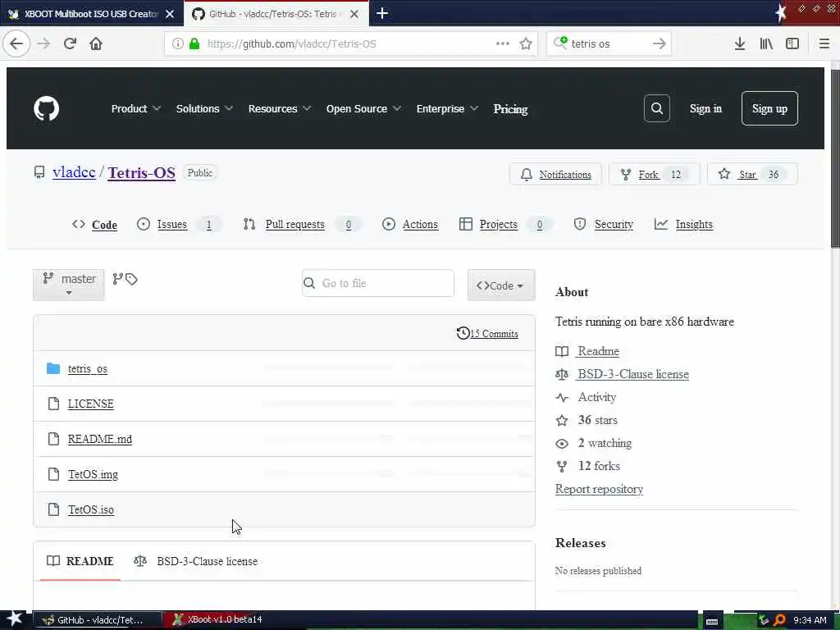This screenshot has height=630, width=840.
Task: Click the browser forward arrow
Action: pyautogui.click(x=43, y=44)
